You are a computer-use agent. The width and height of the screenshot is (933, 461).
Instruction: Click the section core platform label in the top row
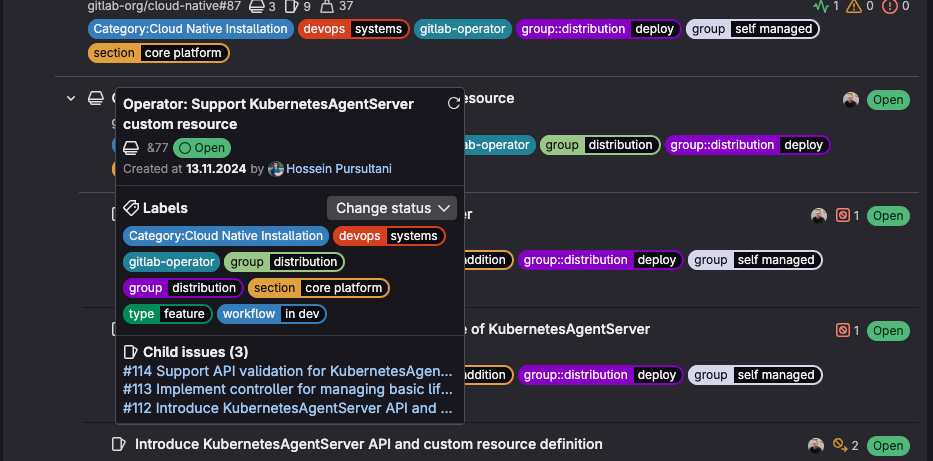pyautogui.click(x=158, y=53)
